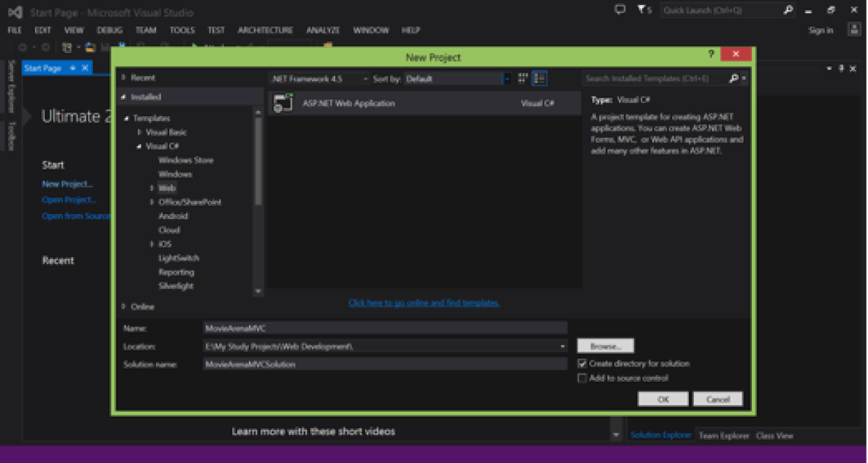Screen dimensions: 868x463
Task: Click the template tree scroll-up arrow
Action: [x=258, y=112]
